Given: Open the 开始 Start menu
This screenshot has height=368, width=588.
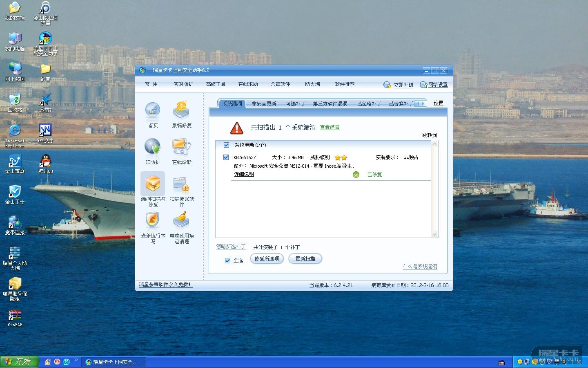Looking at the screenshot, I should click(19, 362).
